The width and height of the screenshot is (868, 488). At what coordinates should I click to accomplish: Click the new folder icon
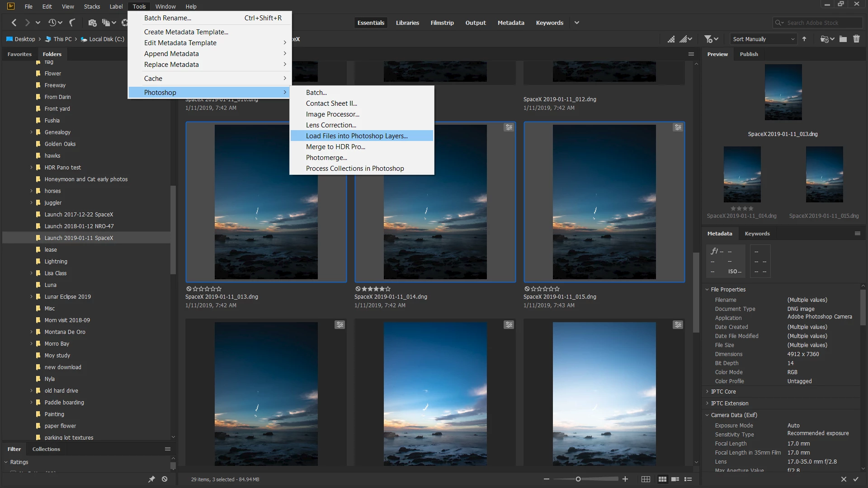point(843,39)
